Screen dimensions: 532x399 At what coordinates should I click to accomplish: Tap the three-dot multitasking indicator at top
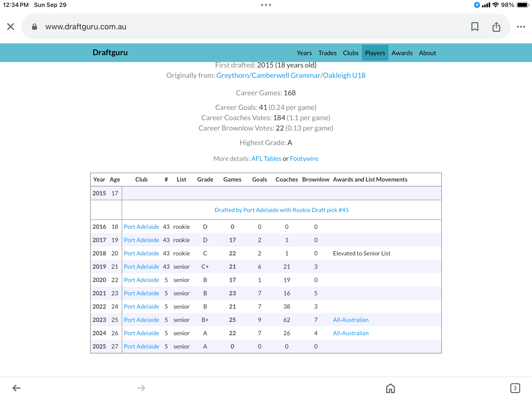pyautogui.click(x=266, y=5)
